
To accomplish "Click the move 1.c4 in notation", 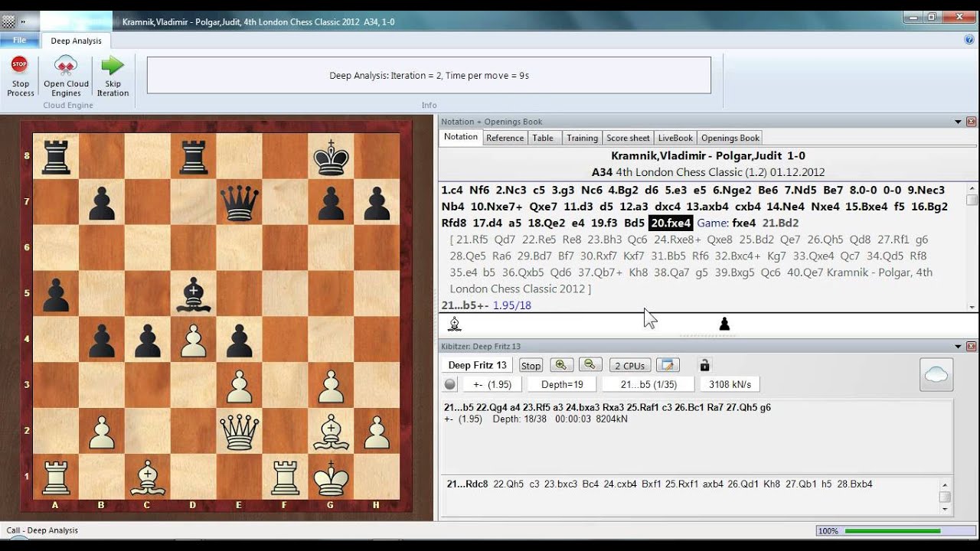I will coord(452,190).
